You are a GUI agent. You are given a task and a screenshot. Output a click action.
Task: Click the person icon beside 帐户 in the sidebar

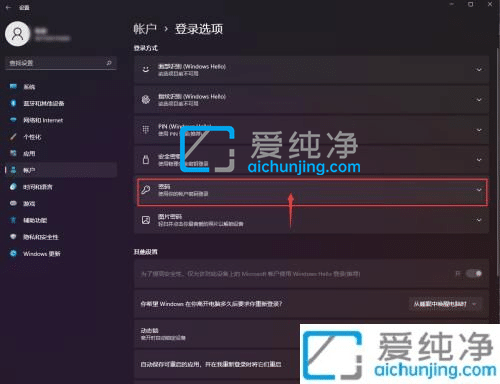tap(13, 170)
